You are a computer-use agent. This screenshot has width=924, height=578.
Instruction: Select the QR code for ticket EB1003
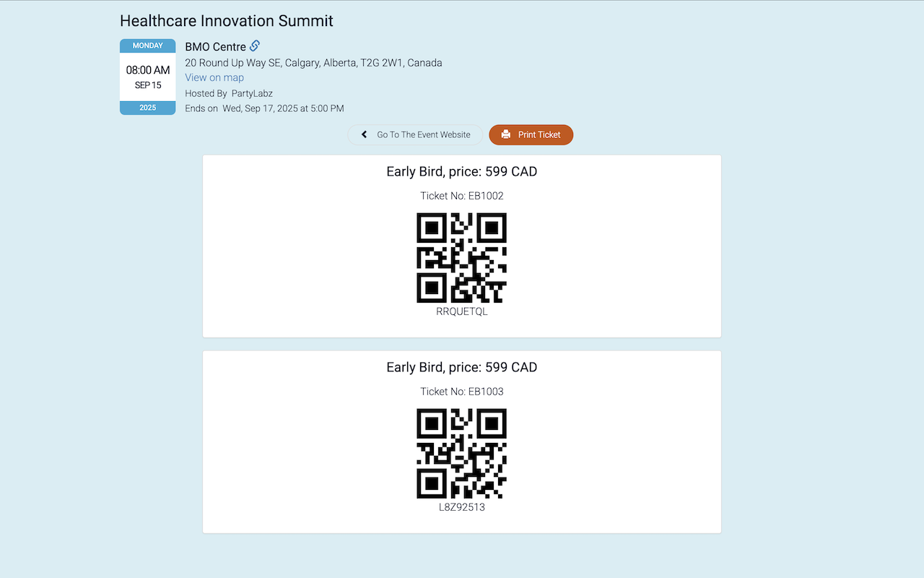tap(462, 454)
